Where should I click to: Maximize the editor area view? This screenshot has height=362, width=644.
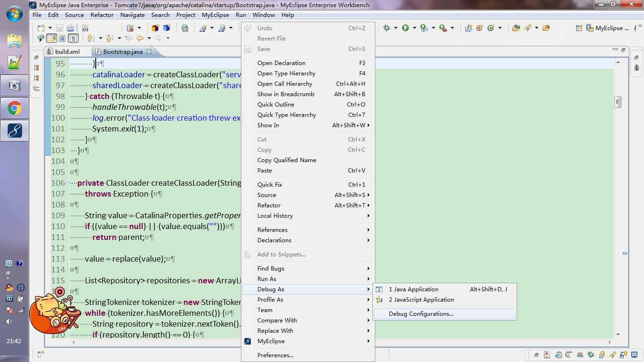(623, 50)
